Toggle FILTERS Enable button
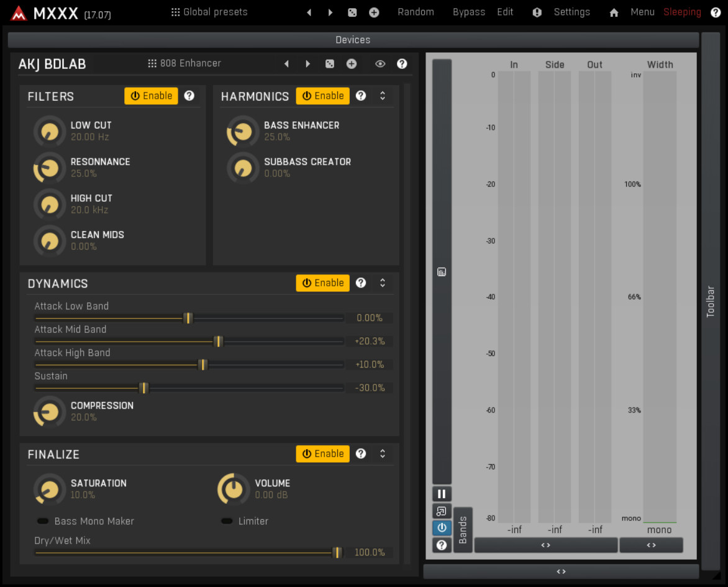Viewport: 728px width, 587px height. point(151,96)
